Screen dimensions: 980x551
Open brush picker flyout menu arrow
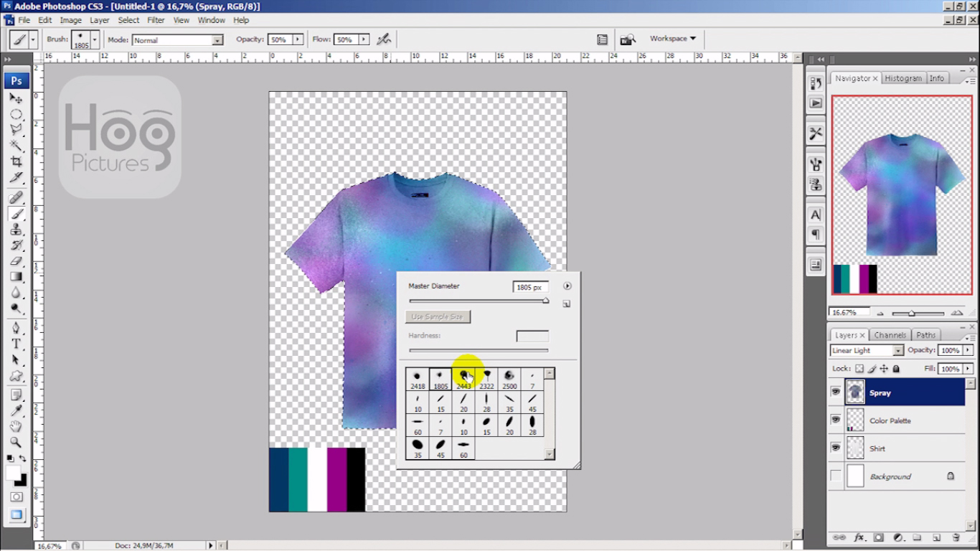coord(567,286)
